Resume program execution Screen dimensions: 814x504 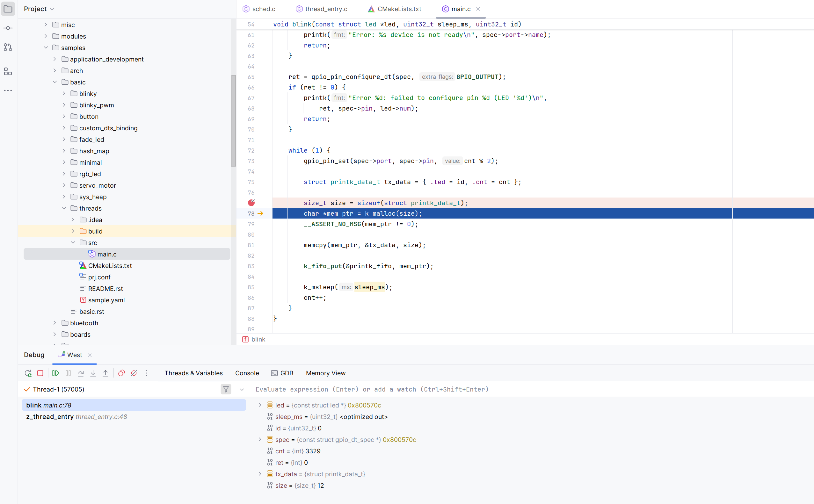coord(55,373)
